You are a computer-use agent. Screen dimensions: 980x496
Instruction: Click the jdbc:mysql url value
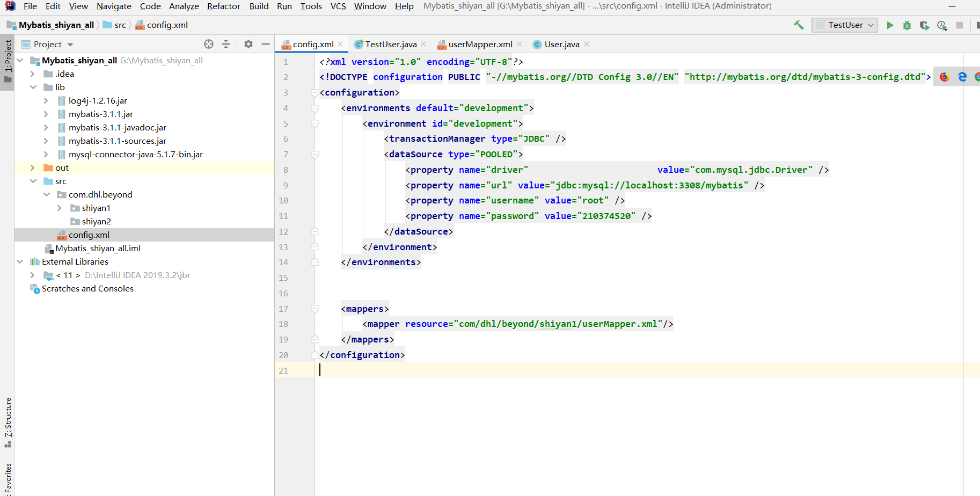click(x=649, y=185)
